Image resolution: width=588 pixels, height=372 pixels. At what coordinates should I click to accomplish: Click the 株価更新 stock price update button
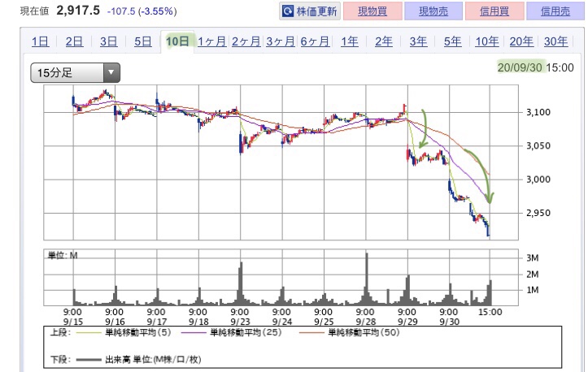click(310, 11)
